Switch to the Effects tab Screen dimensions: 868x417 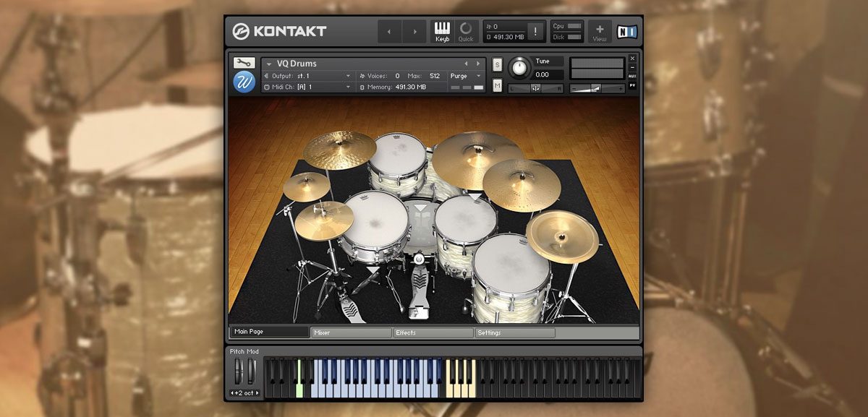coord(433,332)
